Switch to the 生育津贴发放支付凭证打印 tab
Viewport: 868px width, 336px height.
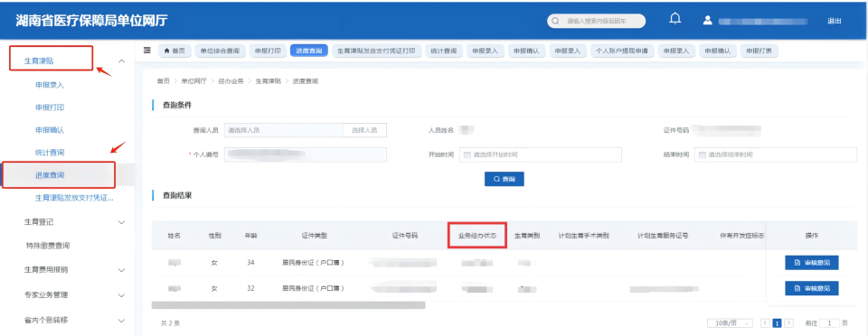[x=376, y=51]
